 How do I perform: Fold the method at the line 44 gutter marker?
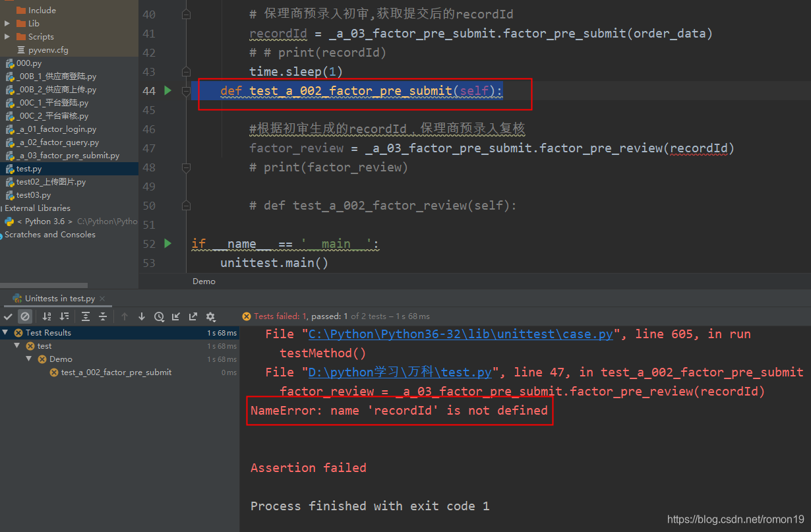[x=186, y=90]
